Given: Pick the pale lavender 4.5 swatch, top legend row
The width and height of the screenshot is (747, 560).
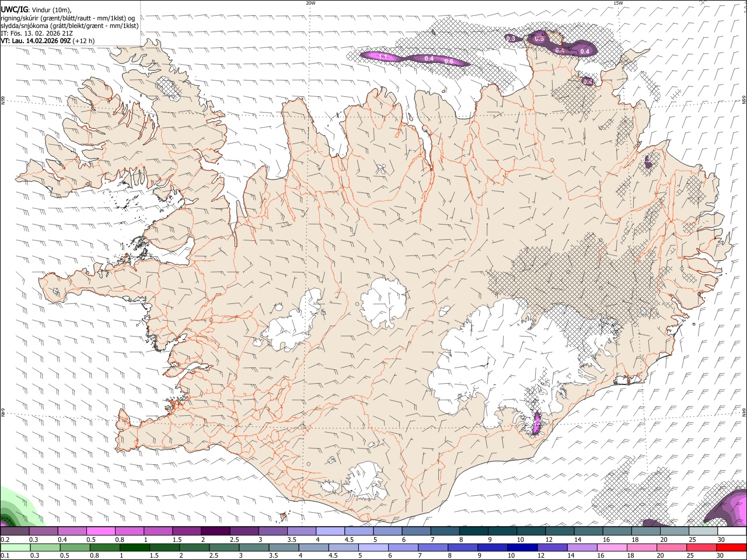Looking at the screenshot, I should tap(359, 531).
